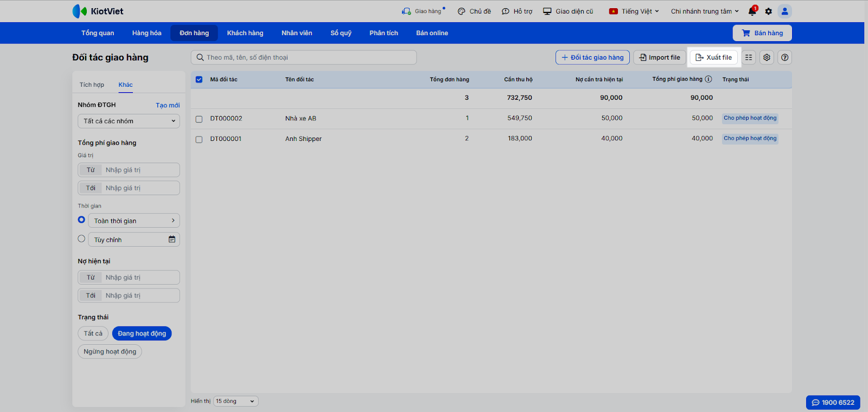Open the Hàng hóa menu
868x412 pixels.
(x=147, y=33)
